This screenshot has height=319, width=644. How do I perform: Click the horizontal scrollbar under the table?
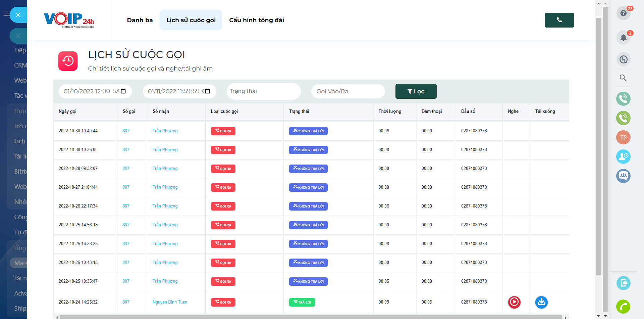(x=311, y=317)
